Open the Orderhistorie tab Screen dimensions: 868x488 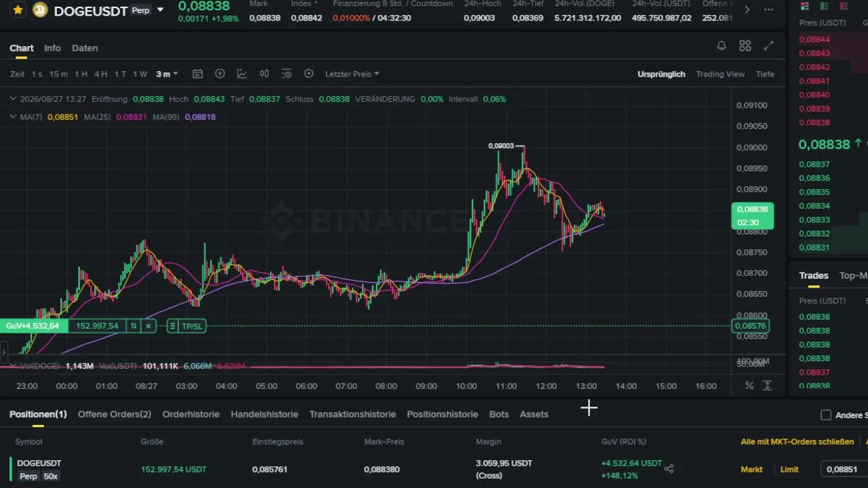pyautogui.click(x=191, y=414)
